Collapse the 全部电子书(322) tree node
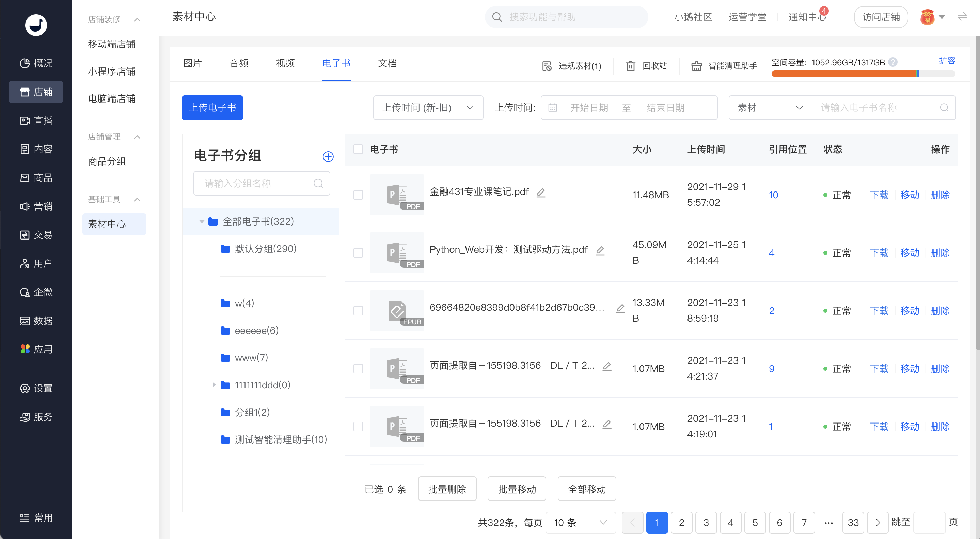The height and width of the screenshot is (539, 980). pyautogui.click(x=202, y=221)
